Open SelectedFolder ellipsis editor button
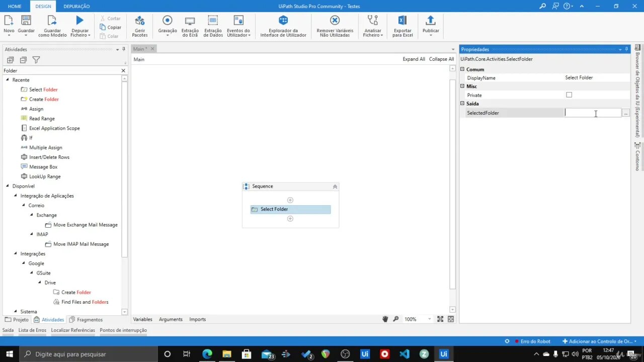Image resolution: width=644 pixels, height=362 pixels. pyautogui.click(x=625, y=113)
